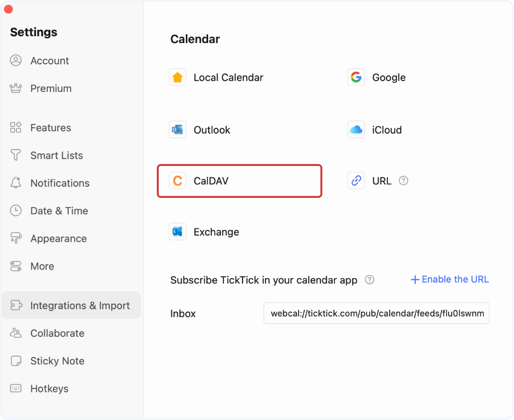Click the Smart Lists funnel icon
This screenshot has width=514, height=420.
point(16,155)
